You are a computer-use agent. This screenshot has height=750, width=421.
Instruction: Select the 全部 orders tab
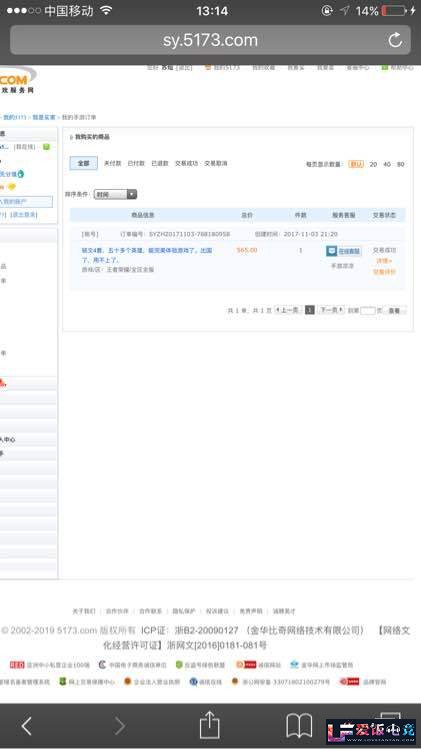(84, 163)
